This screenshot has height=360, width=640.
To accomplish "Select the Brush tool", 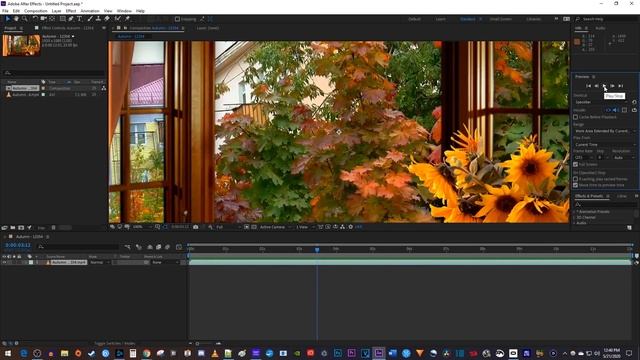I will tap(90, 19).
